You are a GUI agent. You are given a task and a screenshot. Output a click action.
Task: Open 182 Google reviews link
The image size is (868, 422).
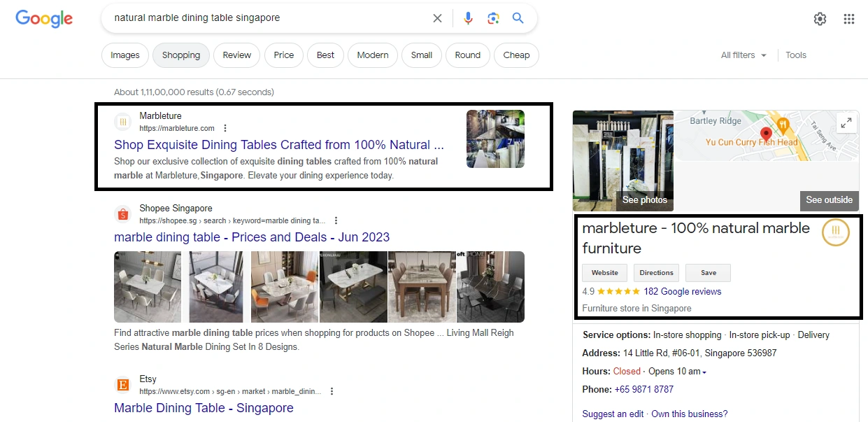tap(683, 292)
